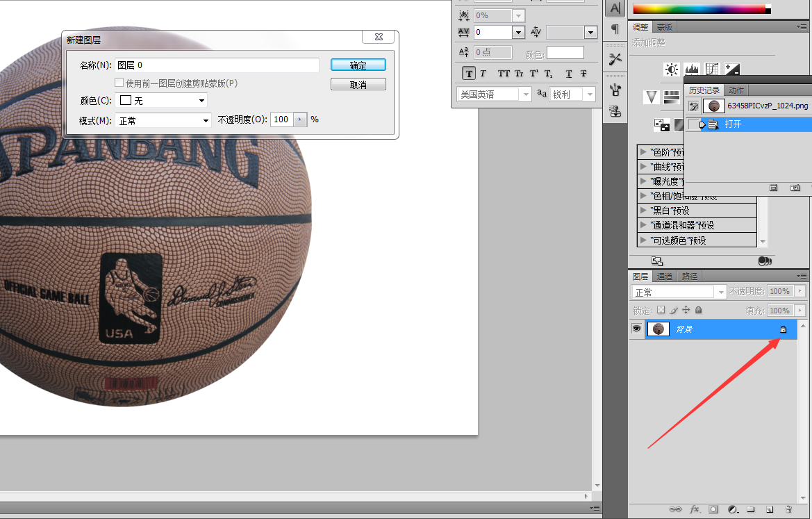Screen dimensions: 812x519
Task: Click the fx layer style icon
Action: click(x=695, y=509)
